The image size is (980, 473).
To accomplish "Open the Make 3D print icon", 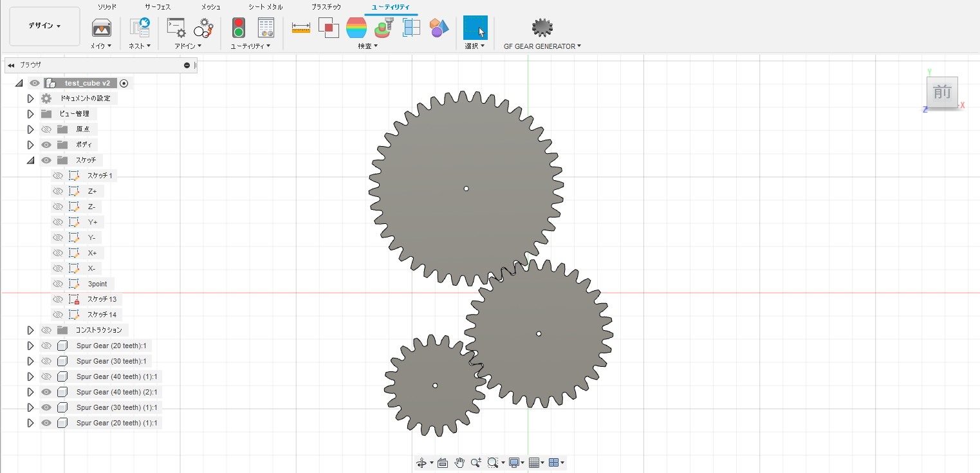I will [x=101, y=28].
